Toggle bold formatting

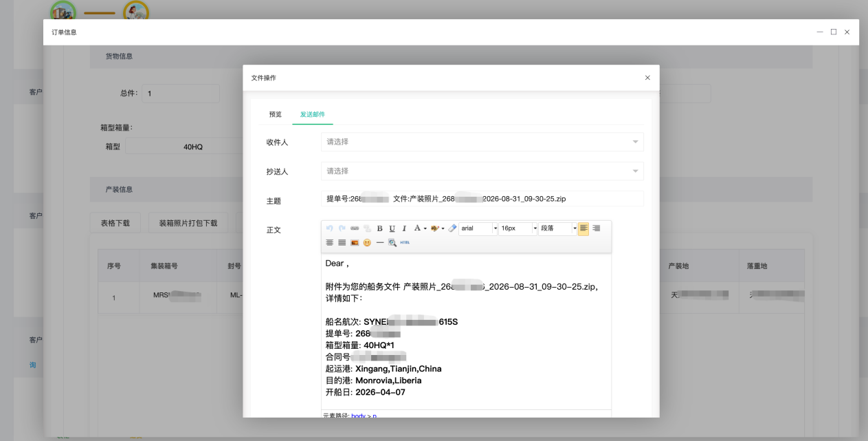(x=379, y=228)
